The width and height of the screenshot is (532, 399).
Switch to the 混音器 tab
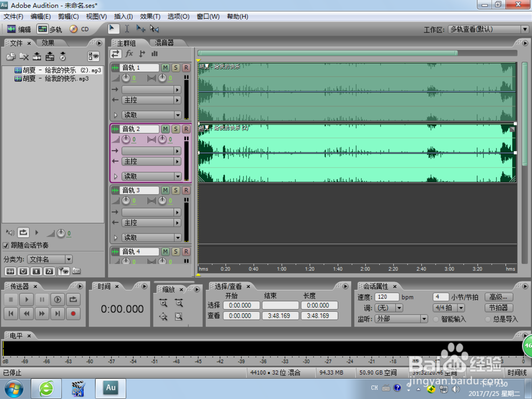coord(164,43)
